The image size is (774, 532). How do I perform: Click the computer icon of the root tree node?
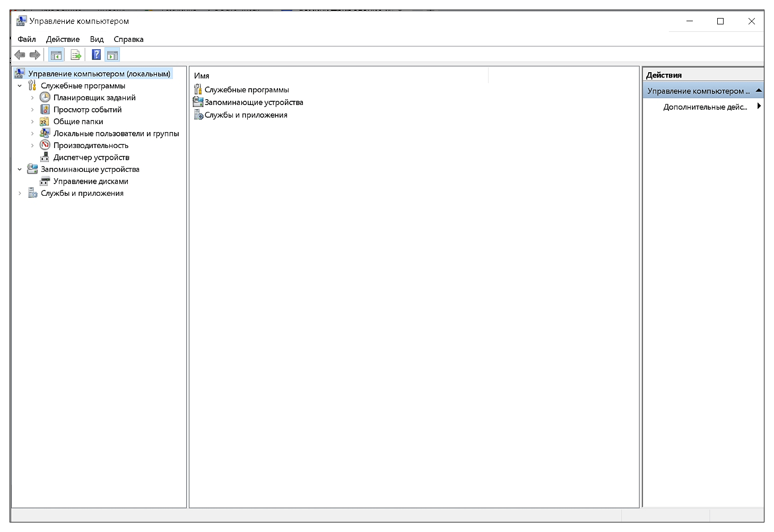click(20, 73)
